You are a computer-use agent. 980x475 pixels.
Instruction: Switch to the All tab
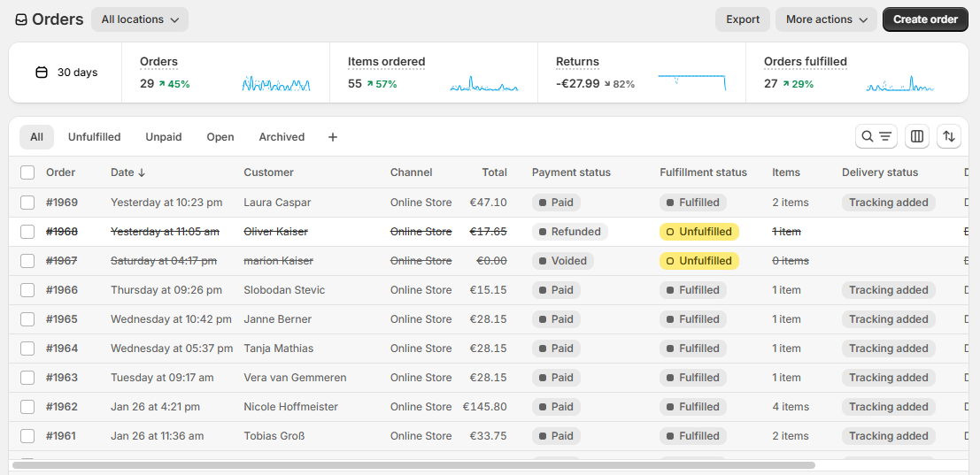[37, 137]
